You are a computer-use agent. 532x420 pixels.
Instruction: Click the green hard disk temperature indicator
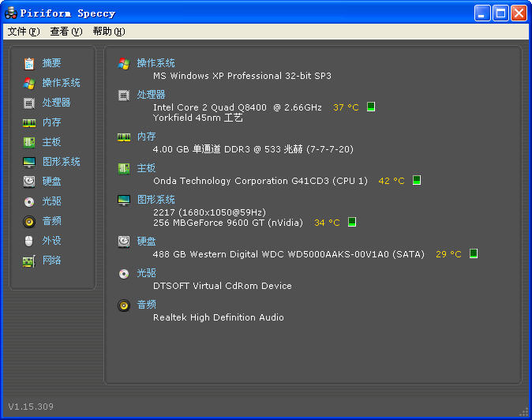coord(474,253)
